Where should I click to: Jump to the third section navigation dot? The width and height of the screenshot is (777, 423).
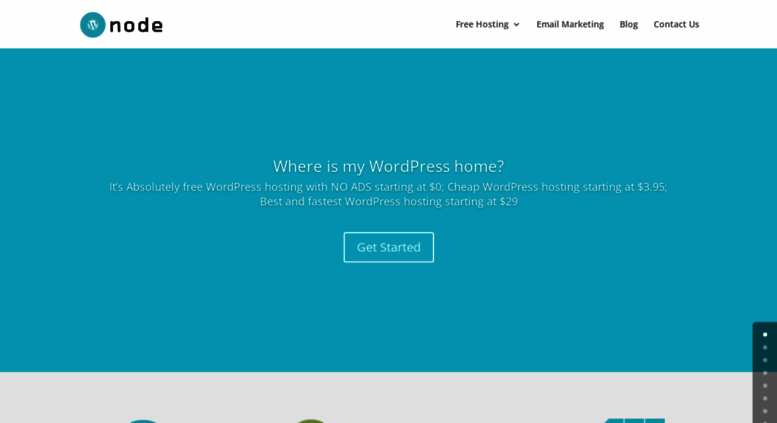point(765,360)
